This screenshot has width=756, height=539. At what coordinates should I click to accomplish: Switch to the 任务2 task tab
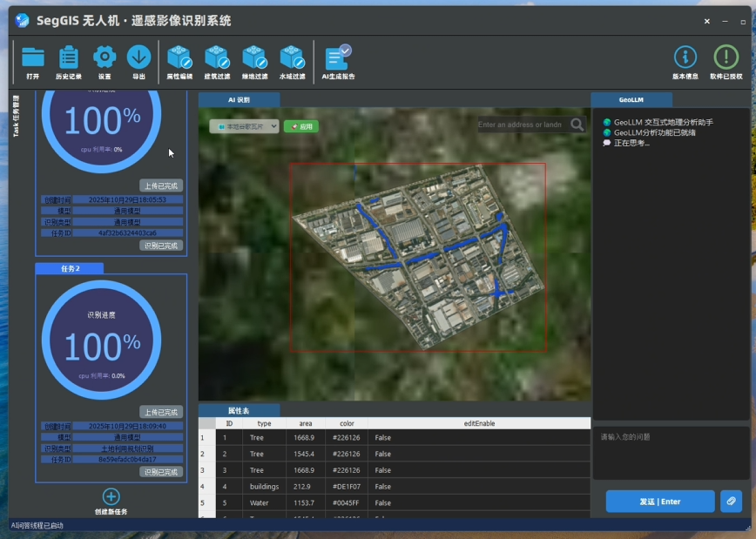70,268
